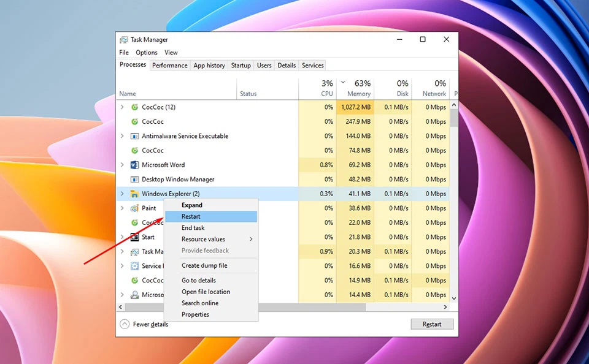The image size is (589, 364).
Task: Click the vertical scrollbar down arrow
Action: point(454,298)
